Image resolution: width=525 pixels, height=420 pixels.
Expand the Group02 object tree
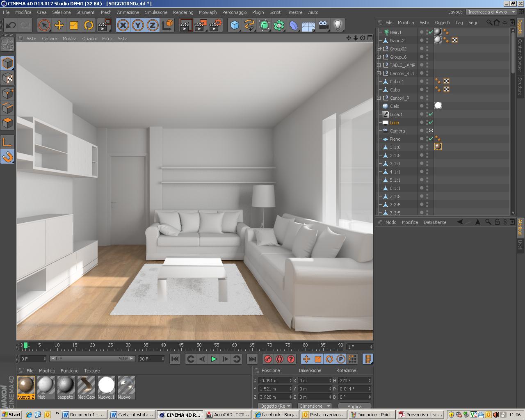(379, 49)
